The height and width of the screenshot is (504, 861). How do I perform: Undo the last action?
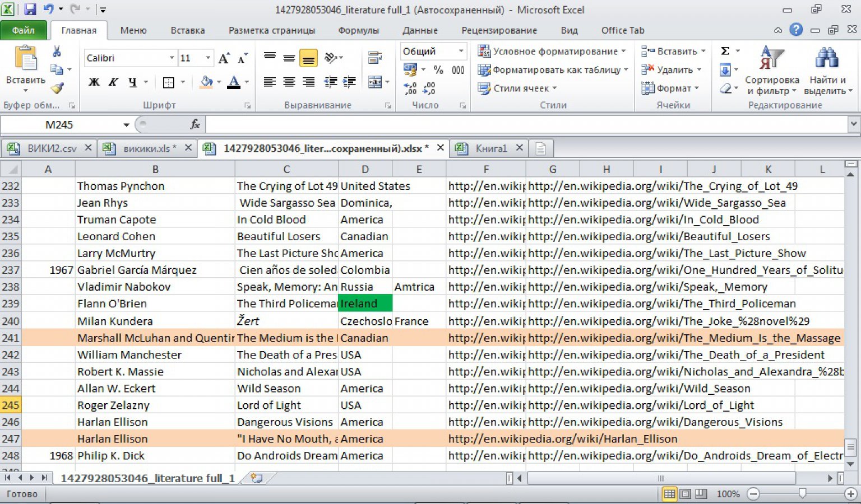(48, 10)
